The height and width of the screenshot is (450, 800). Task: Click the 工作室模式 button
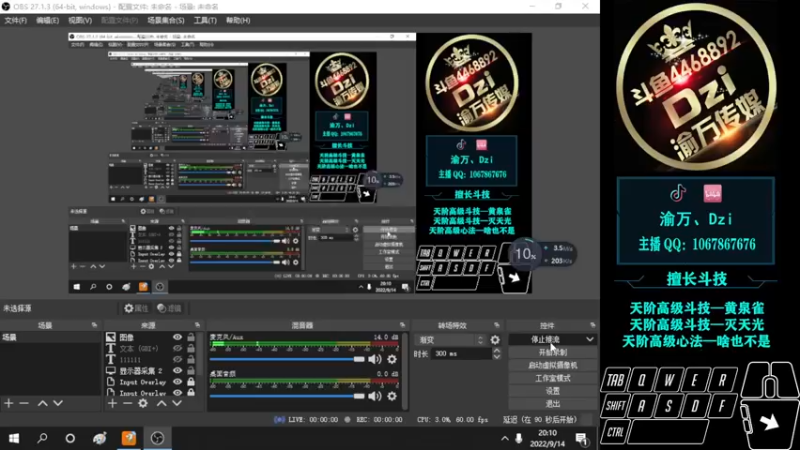coord(553,378)
